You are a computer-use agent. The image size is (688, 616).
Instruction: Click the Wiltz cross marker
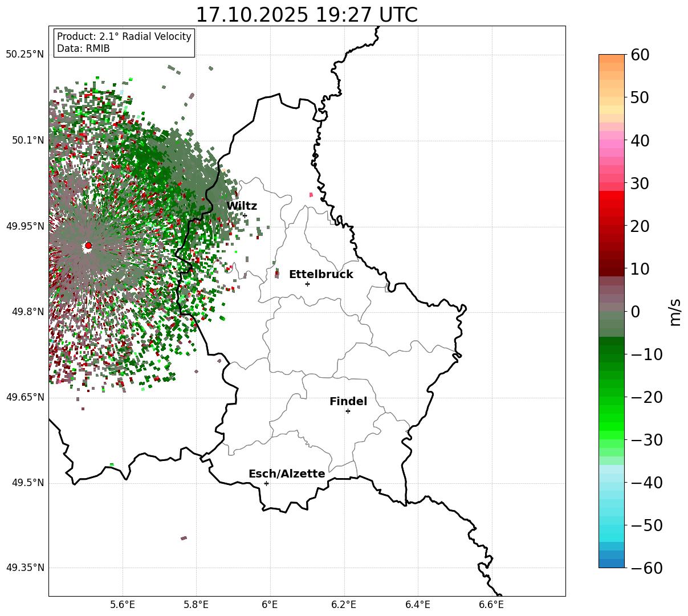click(245, 215)
